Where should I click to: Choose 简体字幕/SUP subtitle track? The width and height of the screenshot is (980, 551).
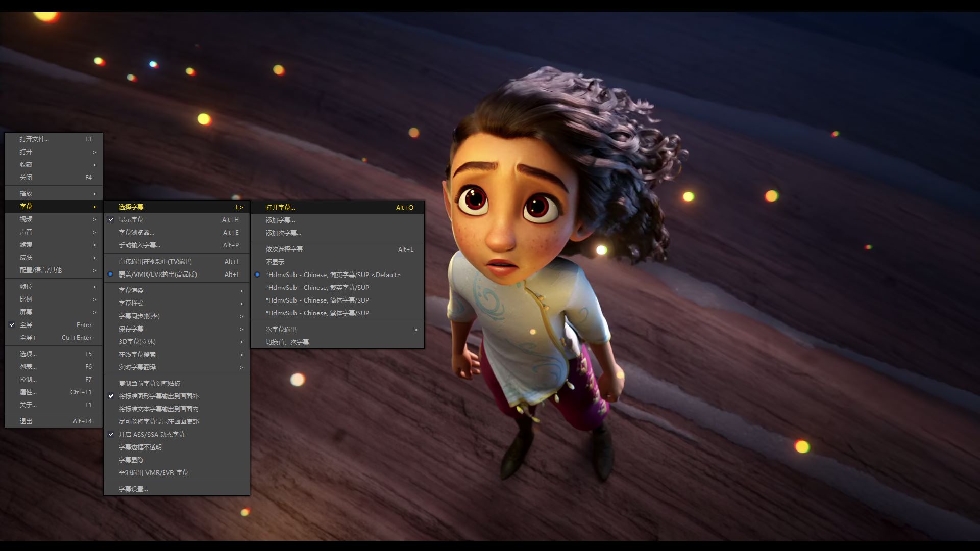click(x=317, y=300)
